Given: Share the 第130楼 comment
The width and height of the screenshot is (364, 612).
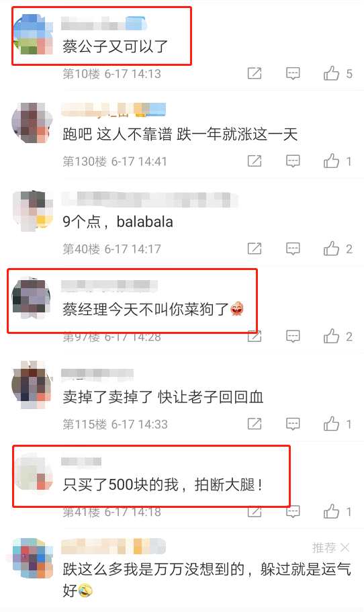Looking at the screenshot, I should click(255, 161).
